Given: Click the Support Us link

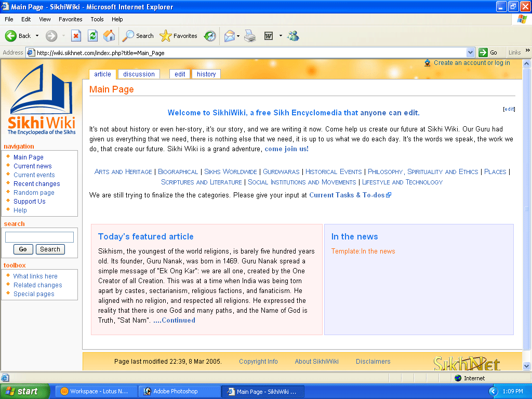Looking at the screenshot, I should click(x=30, y=202).
